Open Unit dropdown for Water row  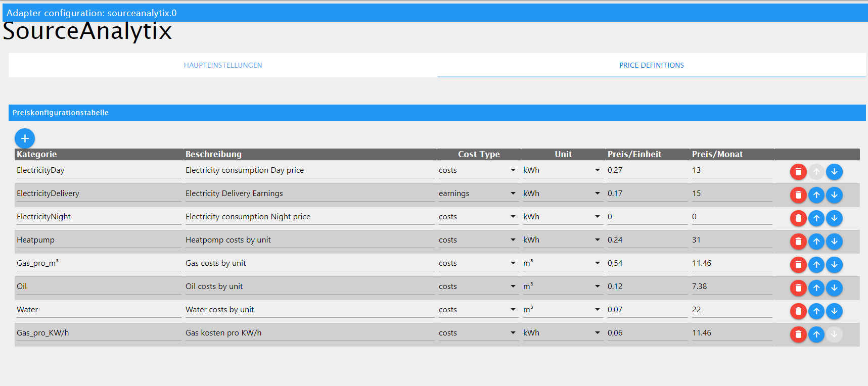coord(563,310)
